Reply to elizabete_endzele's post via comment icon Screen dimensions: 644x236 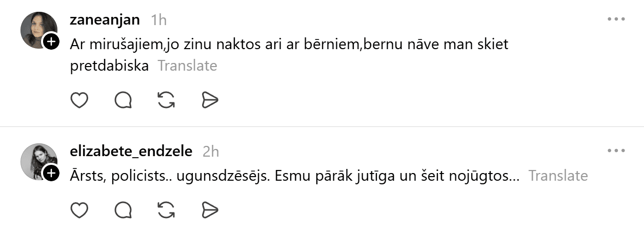(123, 210)
